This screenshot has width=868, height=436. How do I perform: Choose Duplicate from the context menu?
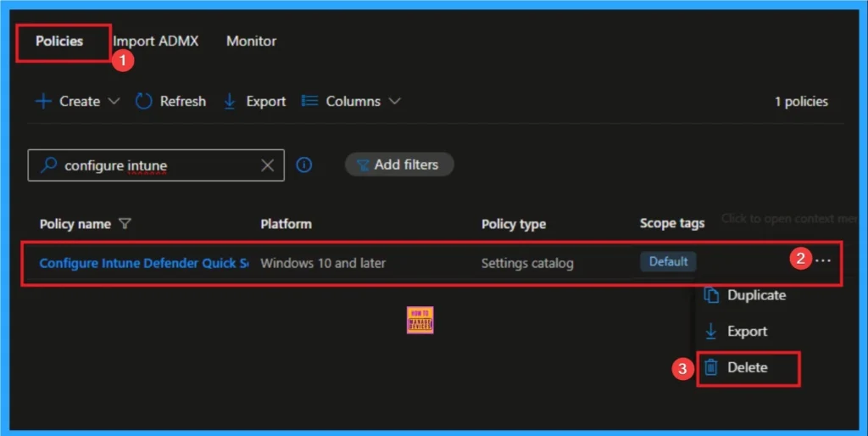point(744,295)
